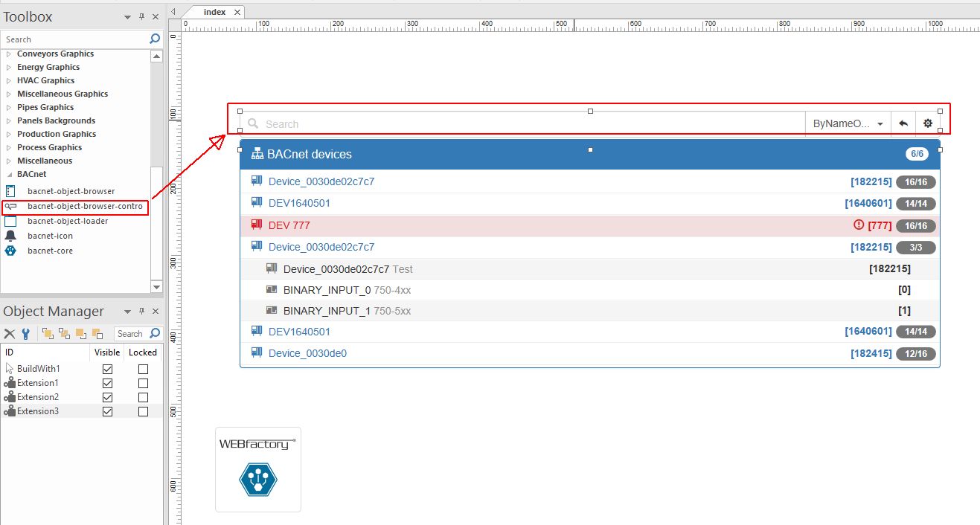Viewport: 980px width, 525px height.
Task: Click the Toolbox search magnifier button
Action: 153,39
